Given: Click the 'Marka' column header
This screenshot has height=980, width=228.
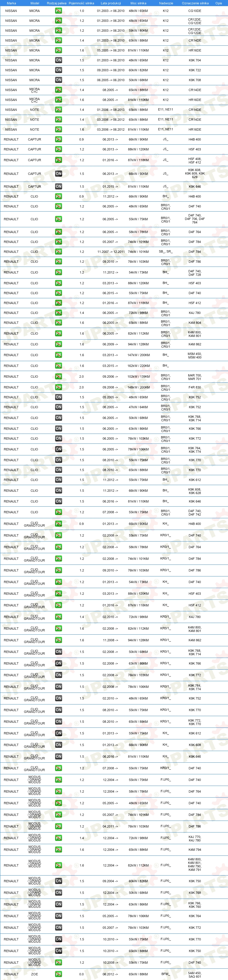Looking at the screenshot, I should click(x=11, y=3).
